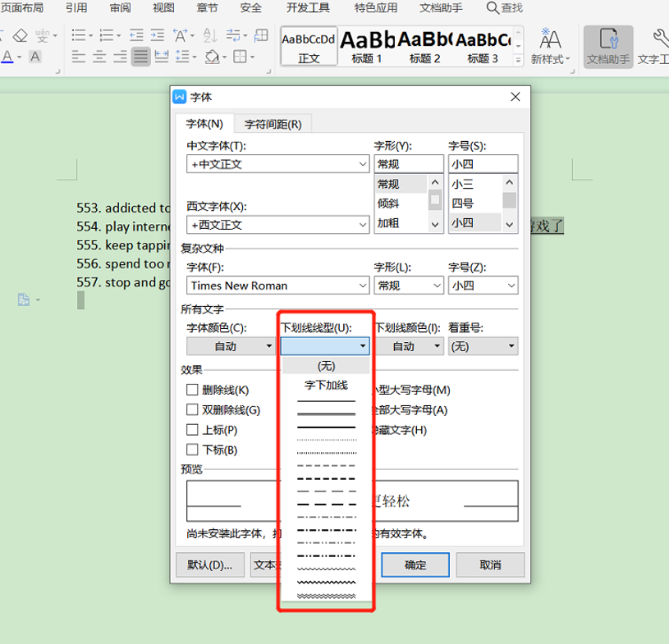Open the 西文字体 dropdown
This screenshot has height=644, width=669.
(x=277, y=223)
